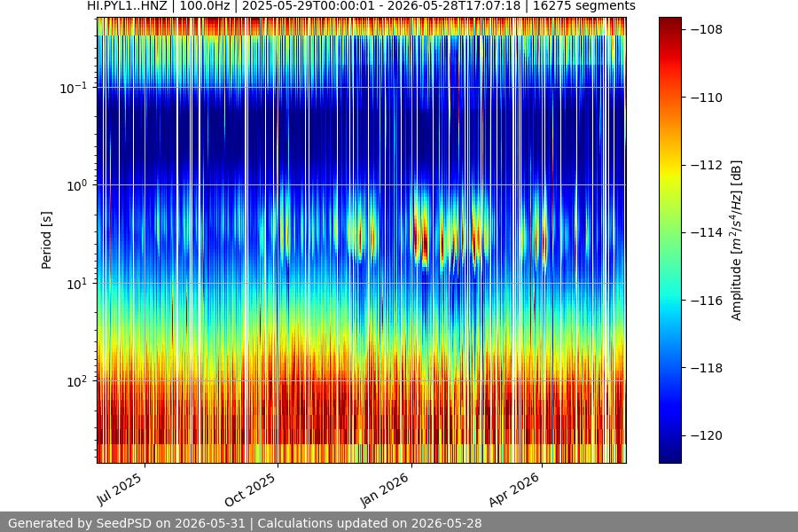Click the −110 colorbar tick label
798x532 pixels.
click(707, 98)
